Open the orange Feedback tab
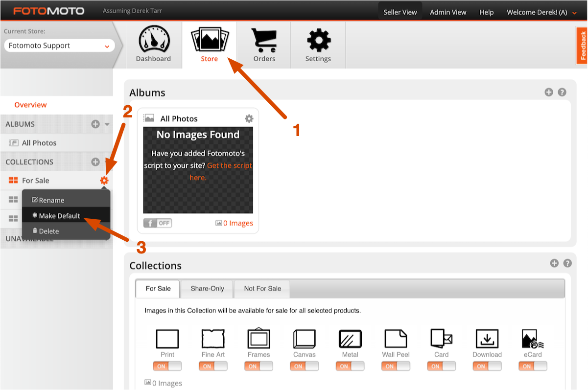The image size is (588, 390). 582,46
